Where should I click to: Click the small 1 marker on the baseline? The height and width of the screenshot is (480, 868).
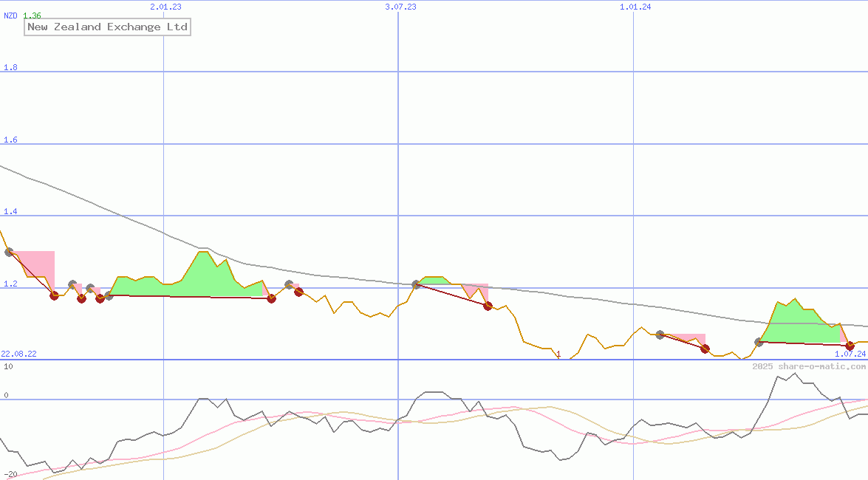click(558, 354)
